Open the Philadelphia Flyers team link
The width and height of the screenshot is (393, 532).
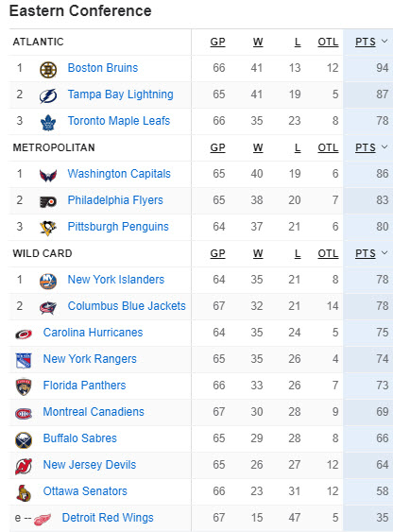pyautogui.click(x=115, y=200)
